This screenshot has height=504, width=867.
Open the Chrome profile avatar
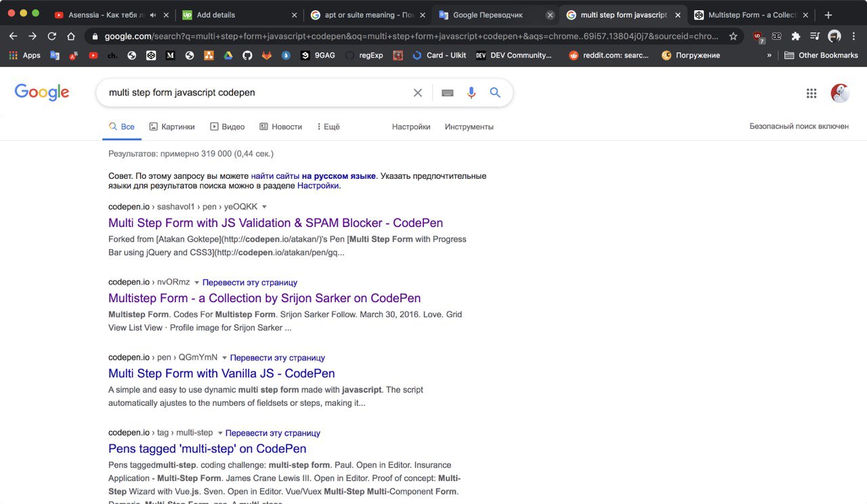click(x=834, y=36)
